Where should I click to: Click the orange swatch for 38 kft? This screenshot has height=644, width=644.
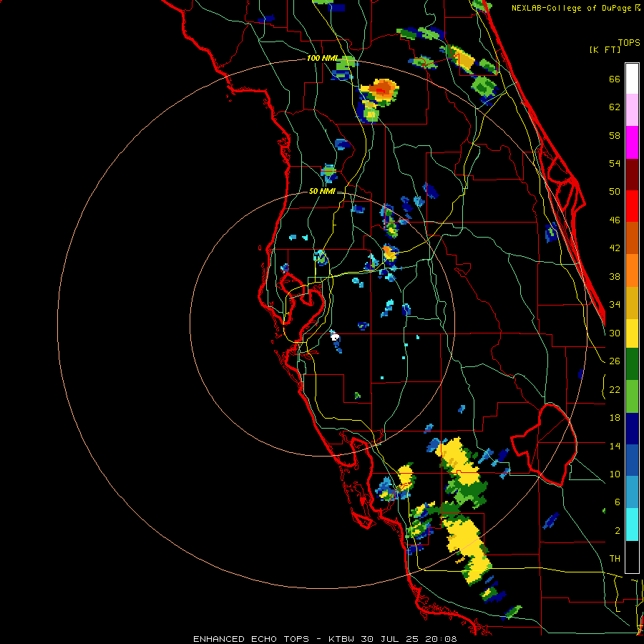pos(632,270)
